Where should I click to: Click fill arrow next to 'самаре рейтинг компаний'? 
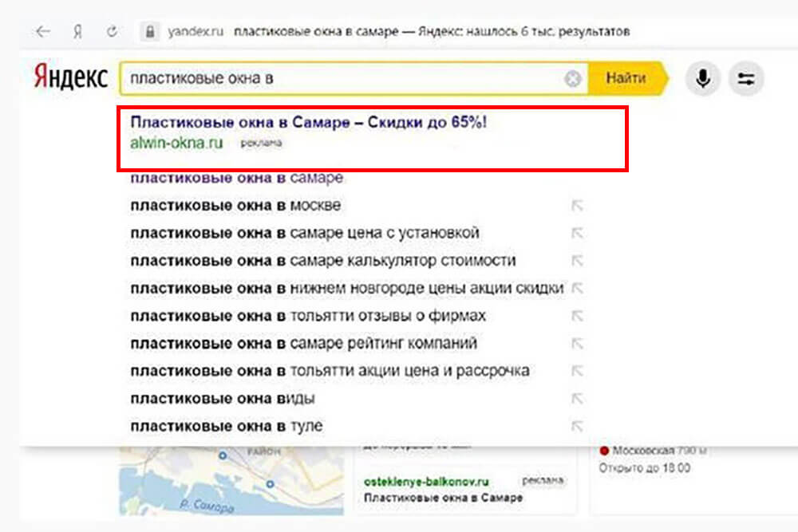577,343
